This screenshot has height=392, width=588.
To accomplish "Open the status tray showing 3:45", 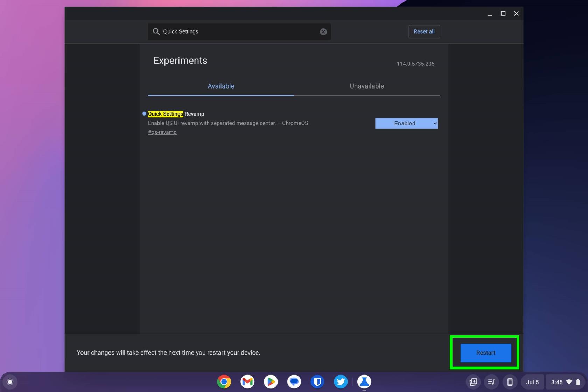I will 566,382.
